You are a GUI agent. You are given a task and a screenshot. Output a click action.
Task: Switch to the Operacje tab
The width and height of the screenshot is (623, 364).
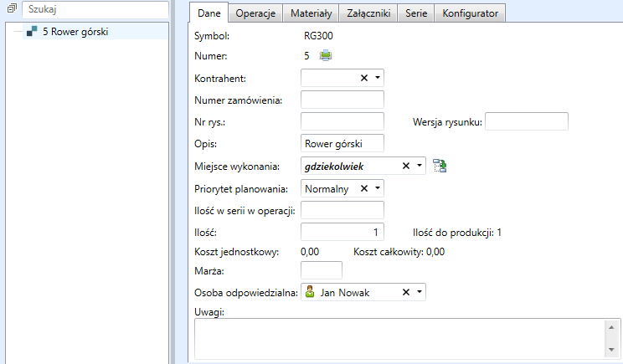[x=256, y=13]
